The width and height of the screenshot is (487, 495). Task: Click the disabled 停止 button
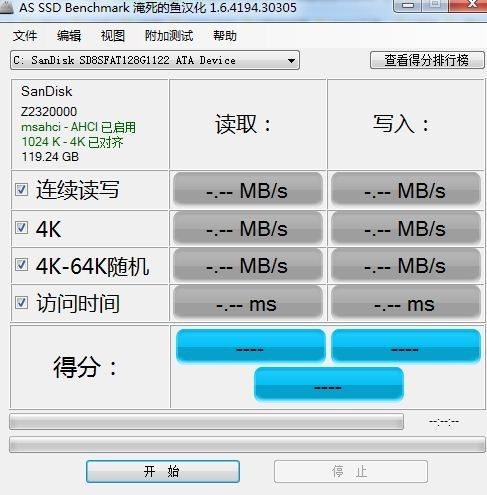tap(351, 471)
